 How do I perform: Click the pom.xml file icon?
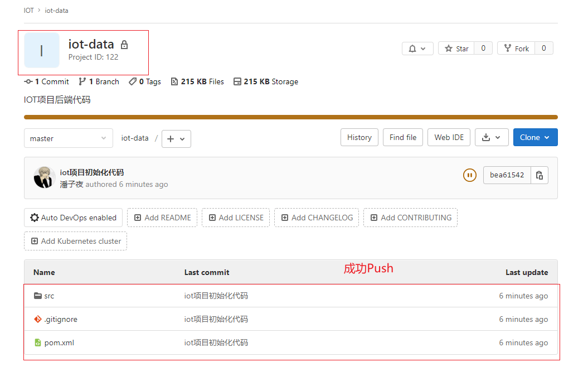(x=37, y=343)
